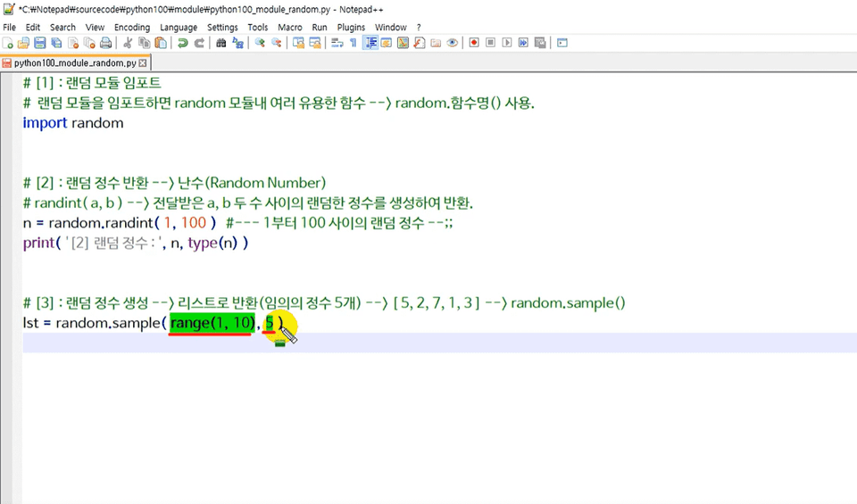Viewport: 857px width, 504px height.
Task: Click the text 'import random'
Action: click(x=73, y=123)
